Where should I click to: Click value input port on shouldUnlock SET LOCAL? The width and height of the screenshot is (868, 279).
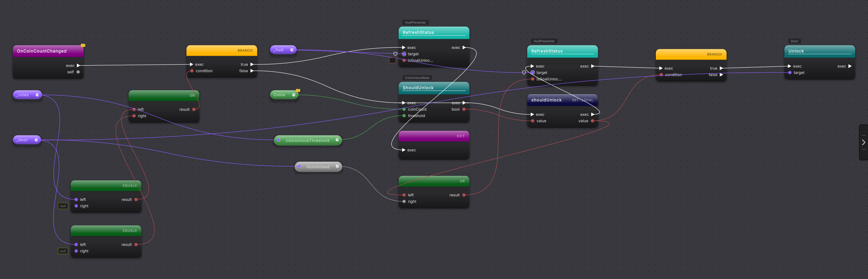pyautogui.click(x=532, y=121)
